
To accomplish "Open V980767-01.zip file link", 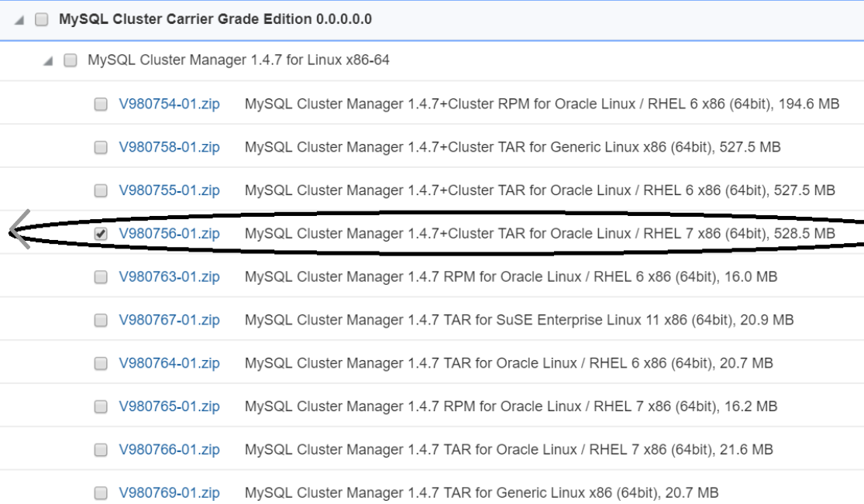I will [169, 320].
